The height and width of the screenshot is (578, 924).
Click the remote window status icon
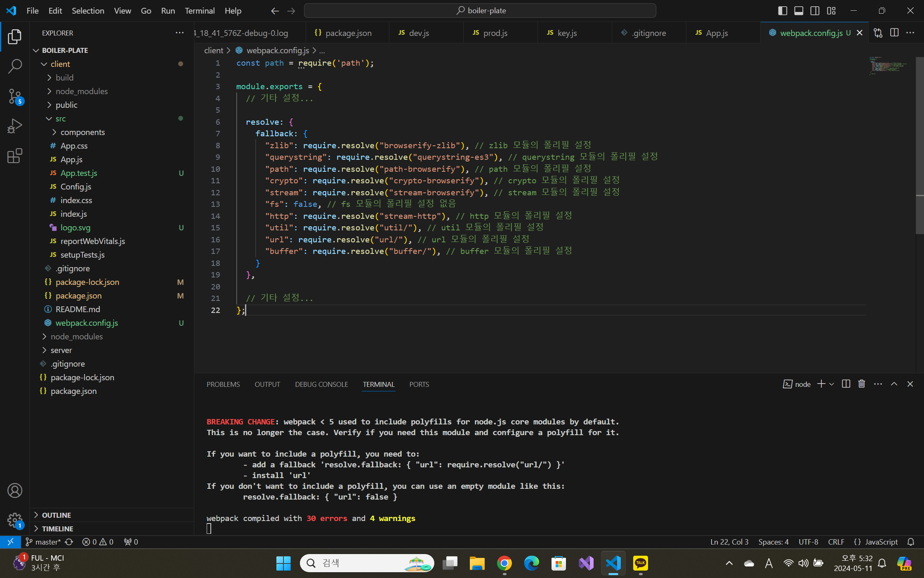point(10,542)
